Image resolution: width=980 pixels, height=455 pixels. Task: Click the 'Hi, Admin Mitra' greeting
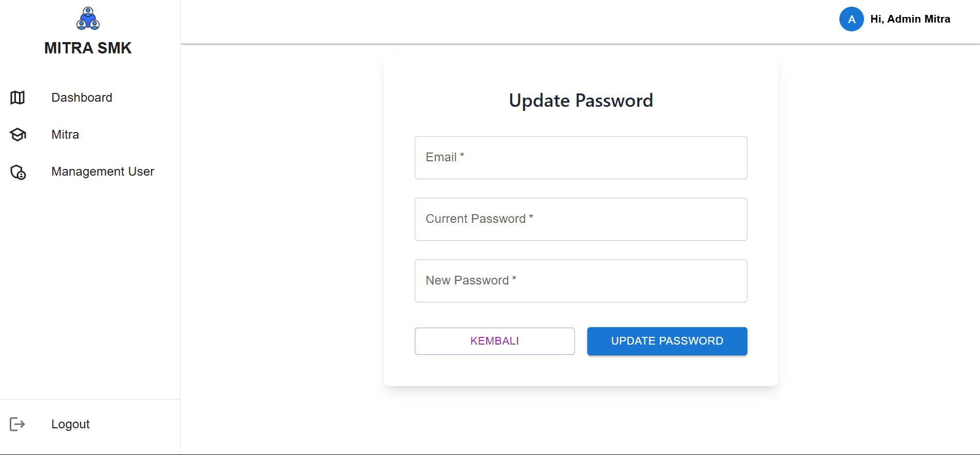pyautogui.click(x=910, y=19)
